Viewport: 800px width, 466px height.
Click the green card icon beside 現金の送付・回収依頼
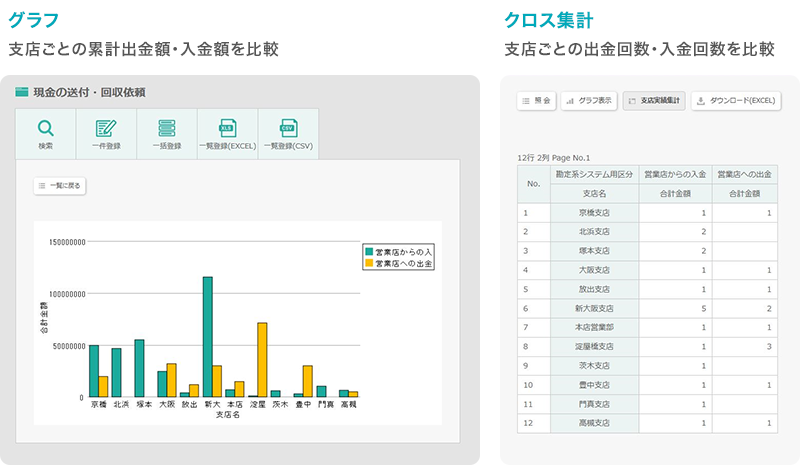22,92
